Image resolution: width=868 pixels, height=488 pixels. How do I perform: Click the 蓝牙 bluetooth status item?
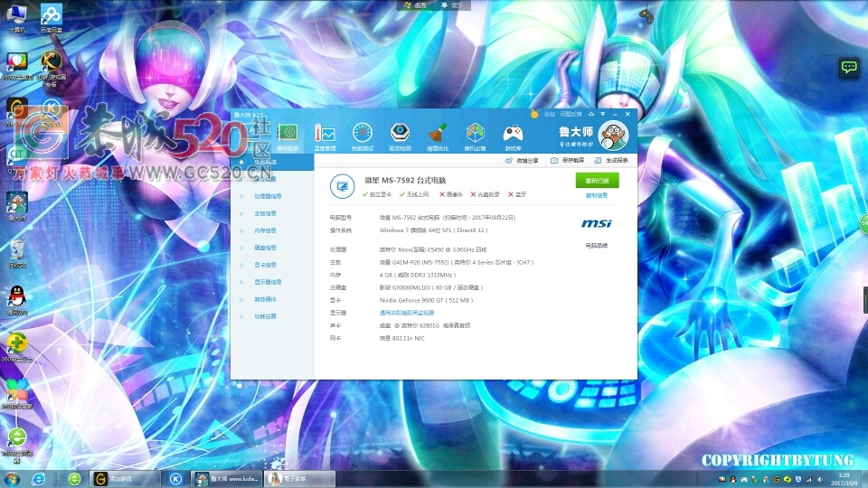(x=517, y=194)
